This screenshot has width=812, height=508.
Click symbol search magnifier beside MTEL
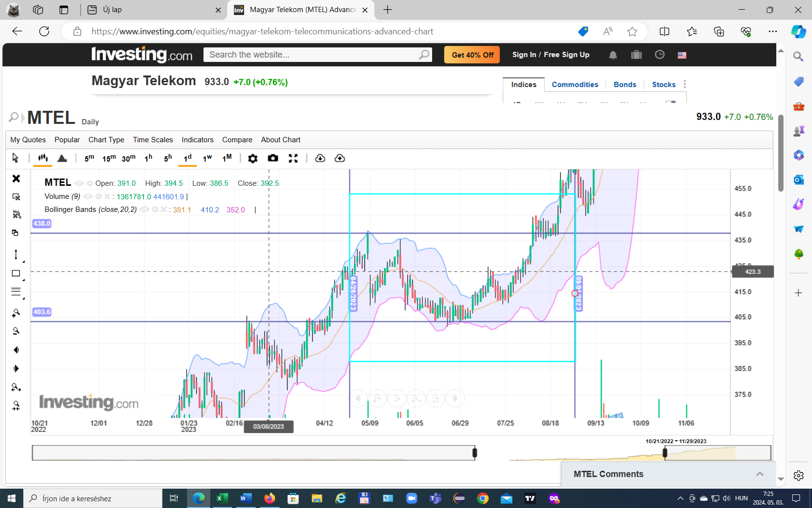[x=14, y=117]
